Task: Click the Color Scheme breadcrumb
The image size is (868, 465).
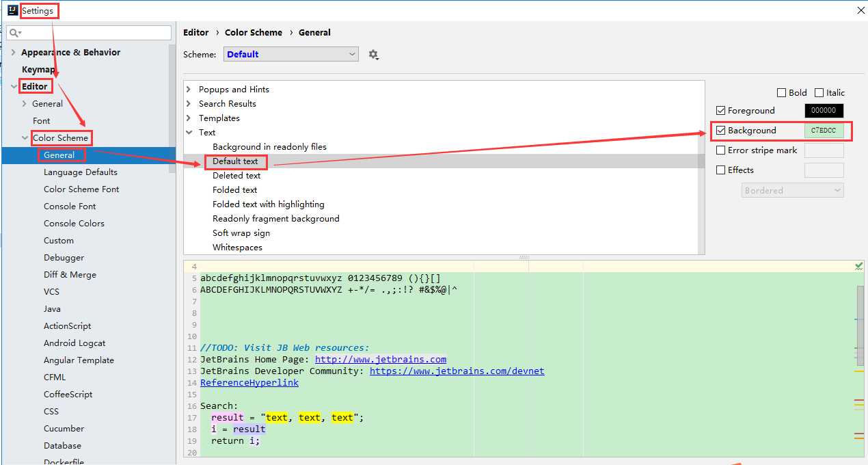Action: point(254,33)
